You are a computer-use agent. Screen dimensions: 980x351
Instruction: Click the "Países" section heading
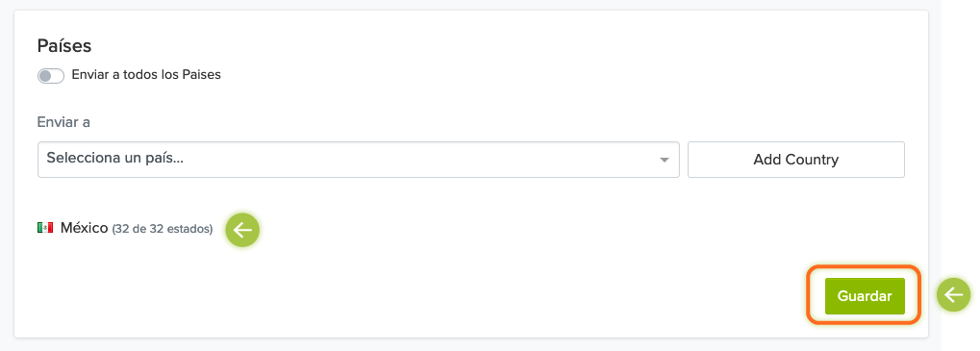tap(64, 45)
